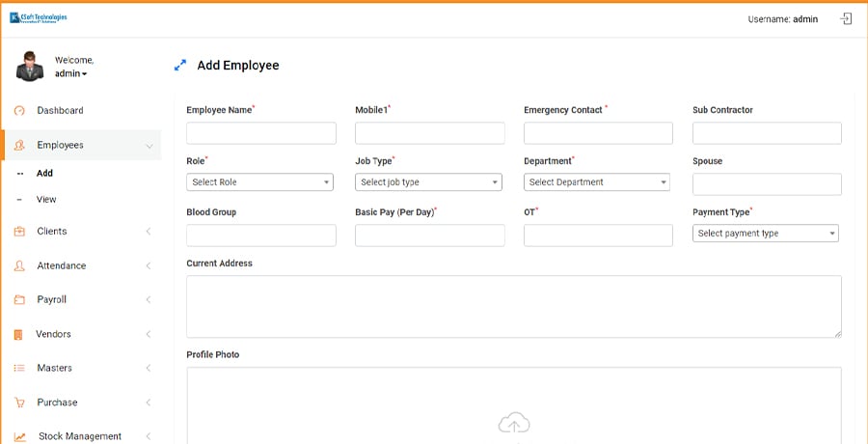Open the Select Department dropdown
The image size is (868, 444).
(x=596, y=182)
